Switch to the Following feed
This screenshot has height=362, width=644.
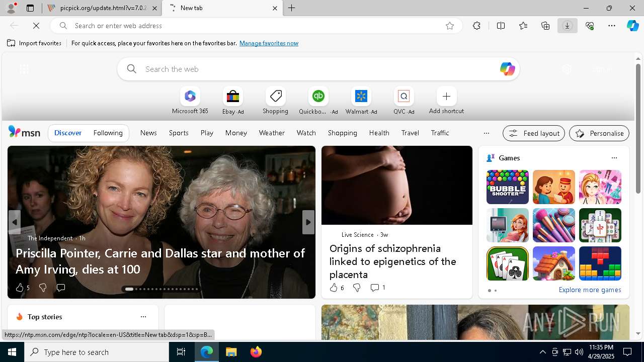tap(108, 133)
